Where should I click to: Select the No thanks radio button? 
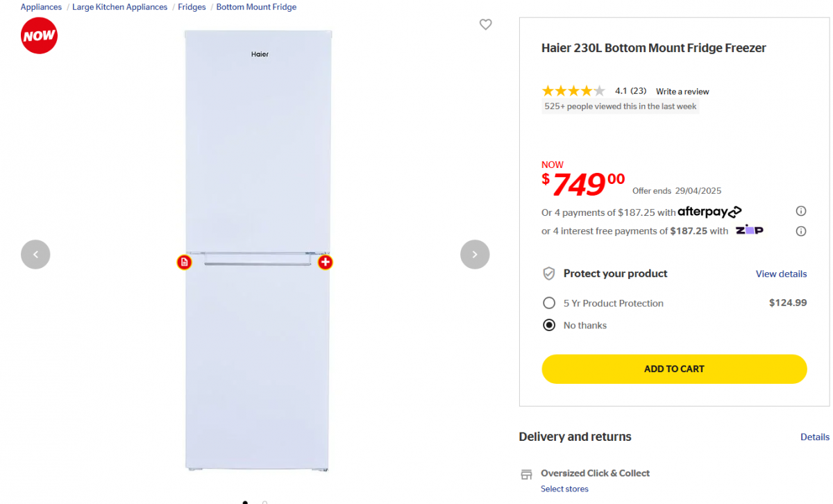(549, 326)
